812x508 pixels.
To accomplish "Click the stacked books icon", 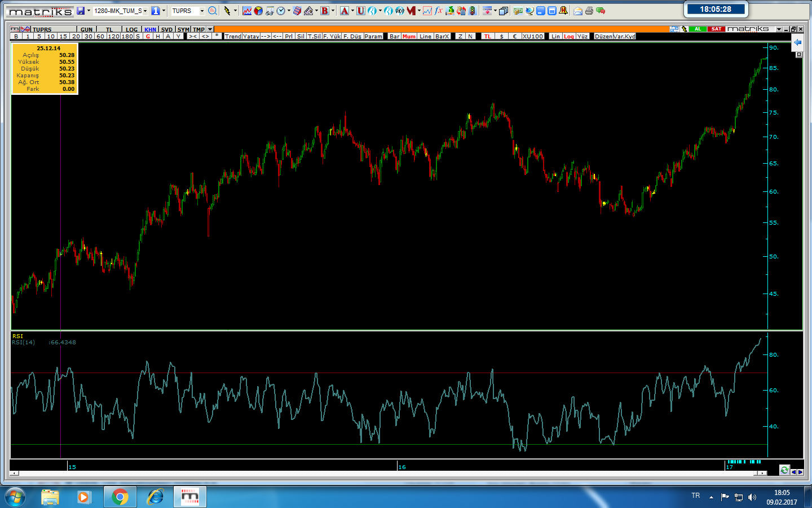I will tap(297, 11).
